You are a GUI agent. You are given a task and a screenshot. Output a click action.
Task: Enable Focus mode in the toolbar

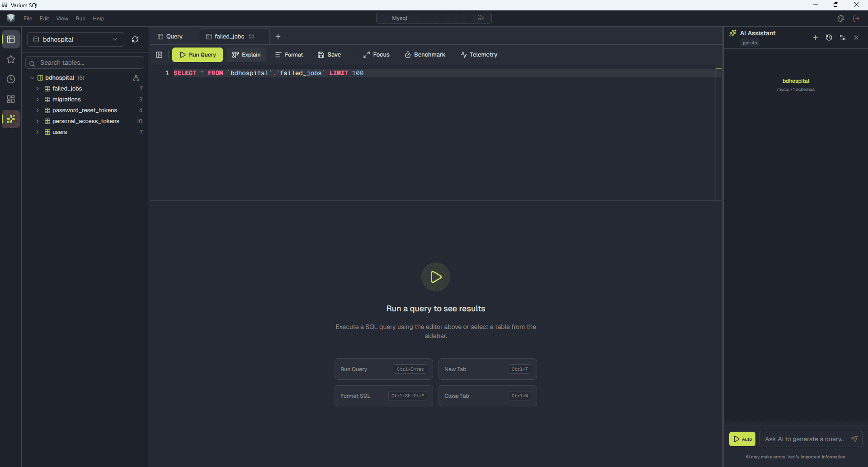coord(376,54)
